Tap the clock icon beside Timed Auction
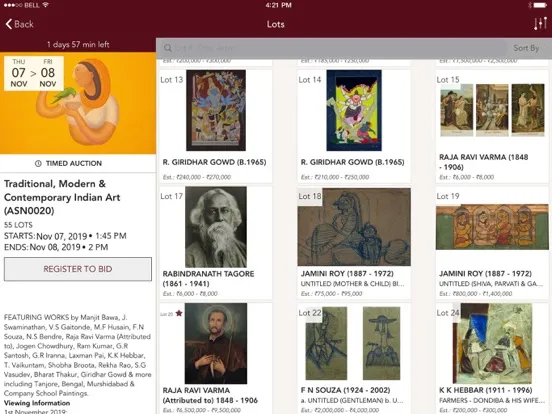This screenshot has height=414, width=552. [38, 163]
